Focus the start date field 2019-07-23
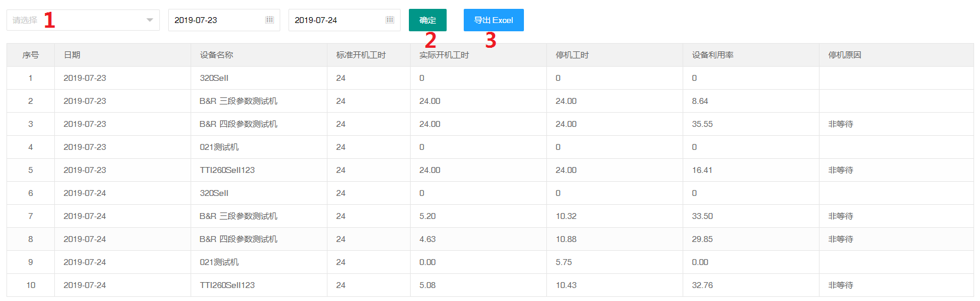This screenshot has width=980, height=301. tap(215, 20)
